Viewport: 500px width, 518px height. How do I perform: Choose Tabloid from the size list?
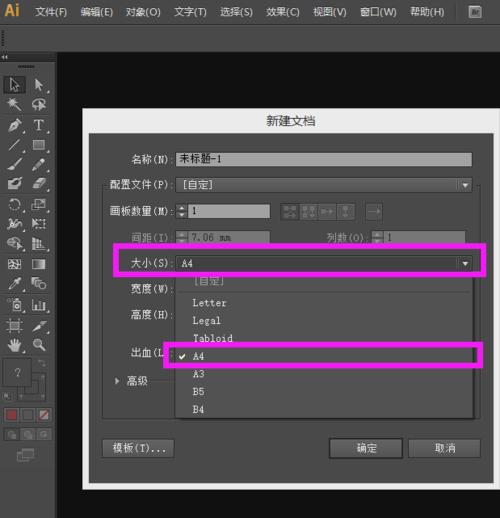coord(213,338)
